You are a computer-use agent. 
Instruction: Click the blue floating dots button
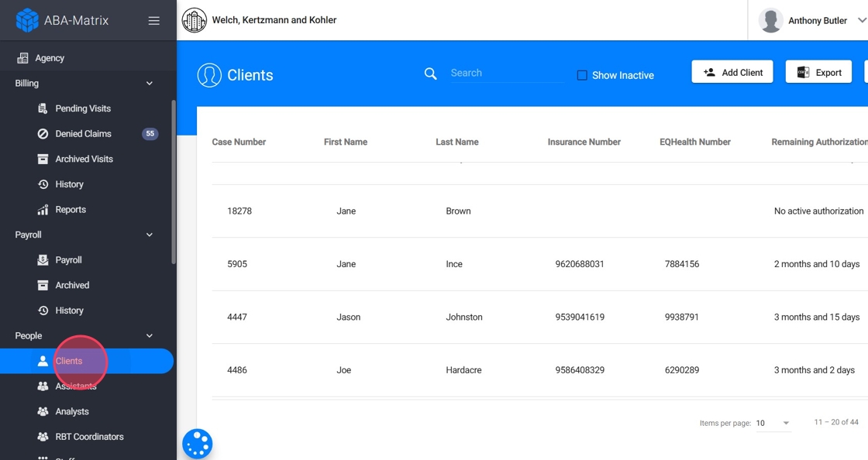coord(198,444)
